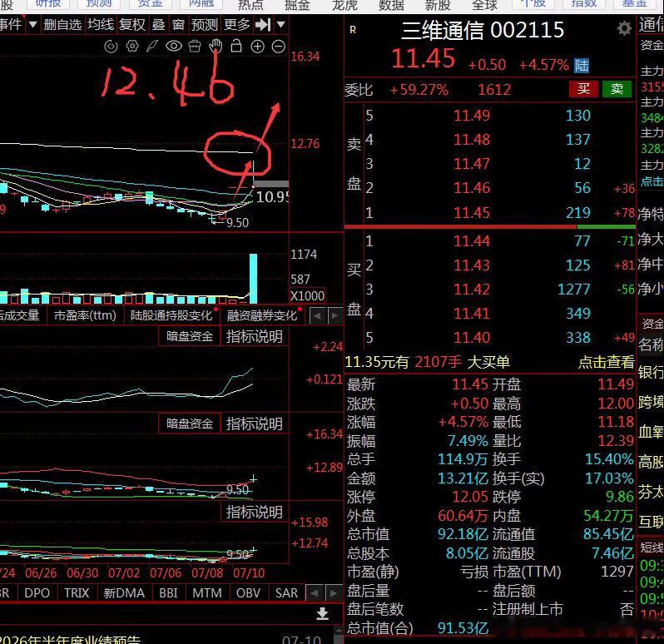Select the TRIX indicator tab
Screen dimensions: 664x644
point(77,592)
